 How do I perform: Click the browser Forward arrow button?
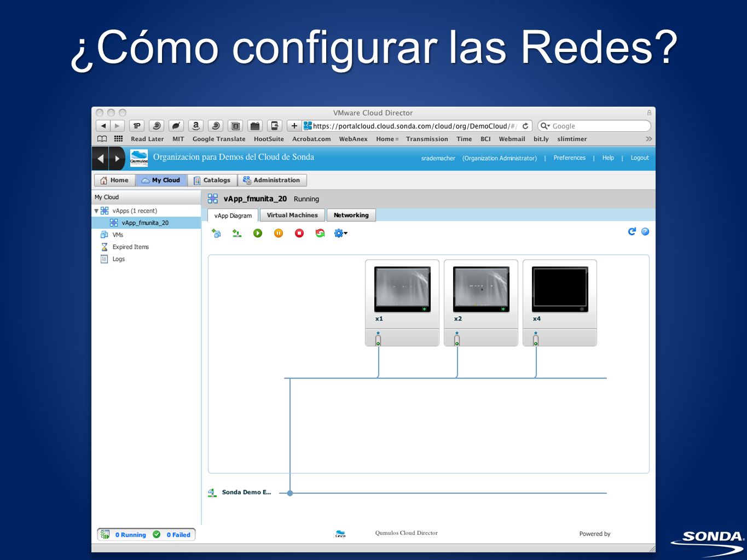point(117,126)
